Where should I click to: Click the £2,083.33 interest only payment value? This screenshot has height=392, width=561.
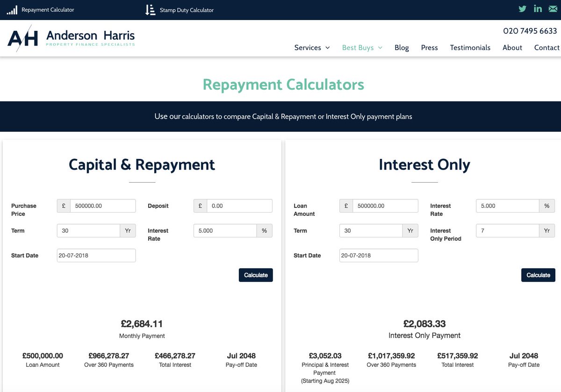424,324
